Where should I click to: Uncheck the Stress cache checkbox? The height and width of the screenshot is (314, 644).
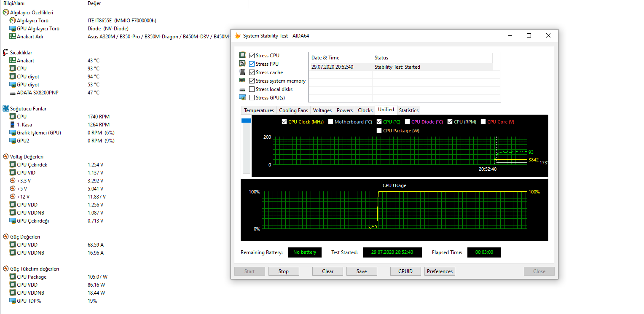(252, 72)
